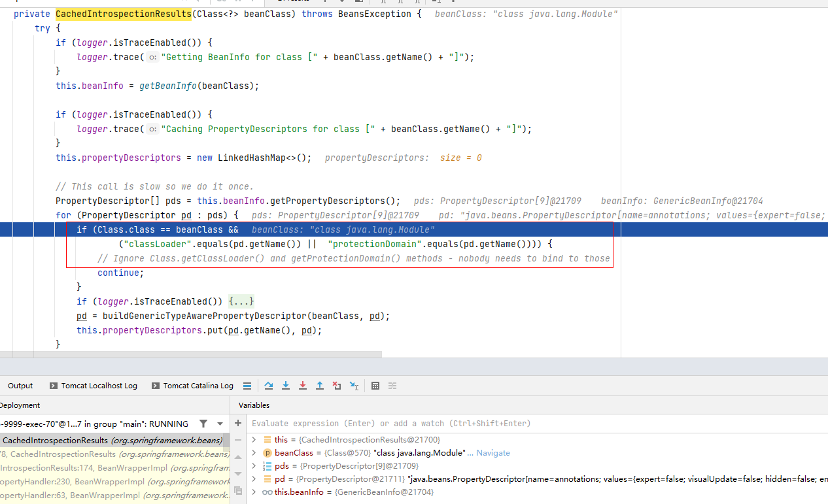Click the 'continue;' statement
This screenshot has width=828, height=504.
121,273
